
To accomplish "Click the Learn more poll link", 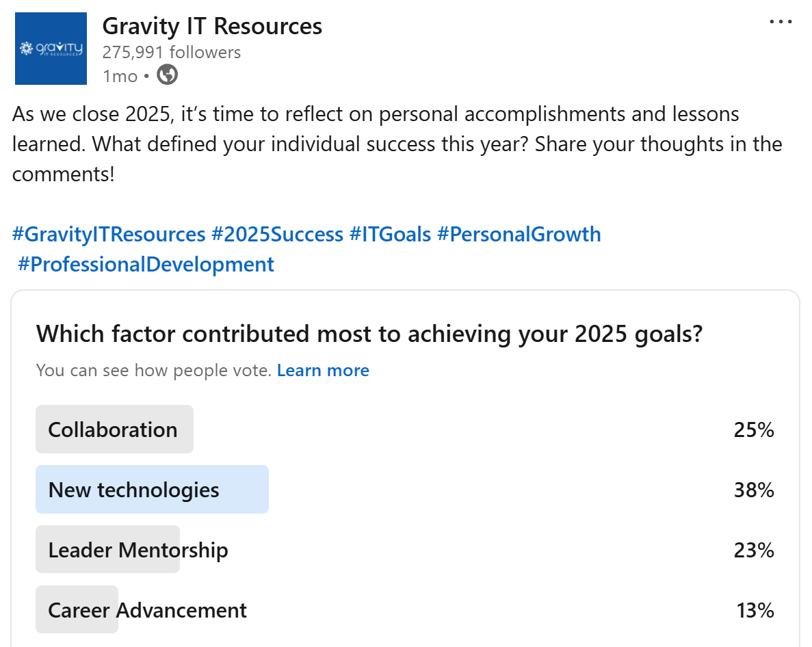I will (x=323, y=371).
